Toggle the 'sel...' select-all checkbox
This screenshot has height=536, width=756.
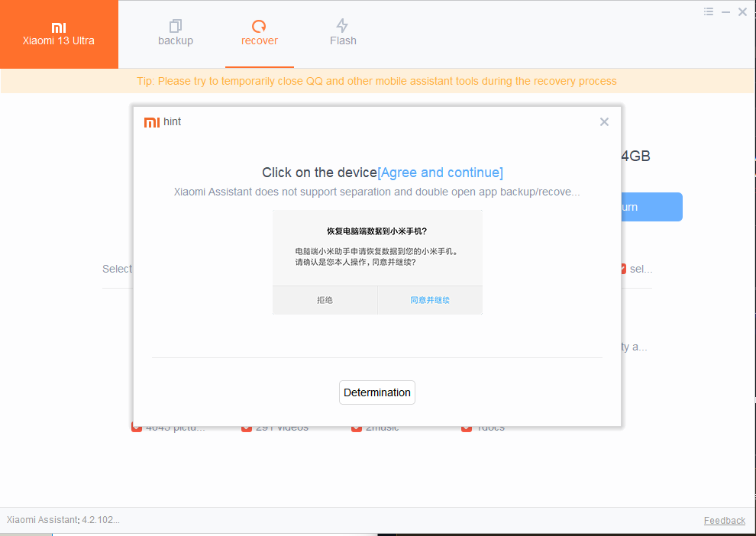click(623, 269)
